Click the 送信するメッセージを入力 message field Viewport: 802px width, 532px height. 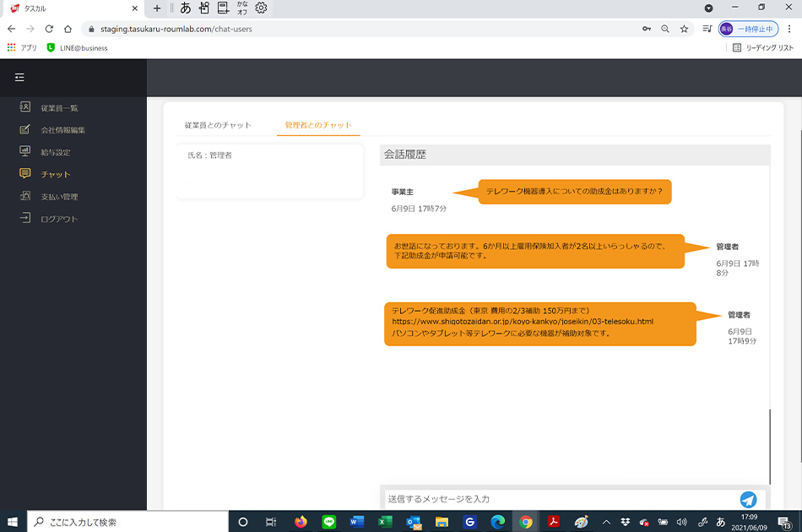(x=560, y=499)
